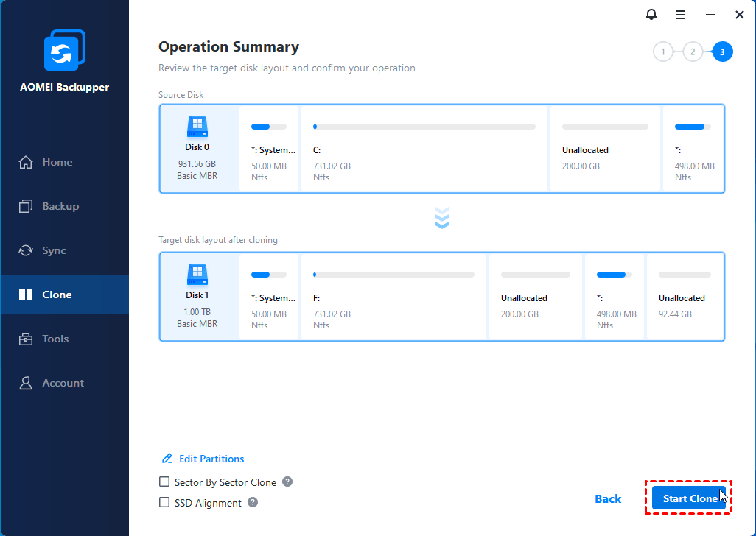Select target Unallocated 92.44 GB block
This screenshot has height=536, width=756.
(x=685, y=297)
